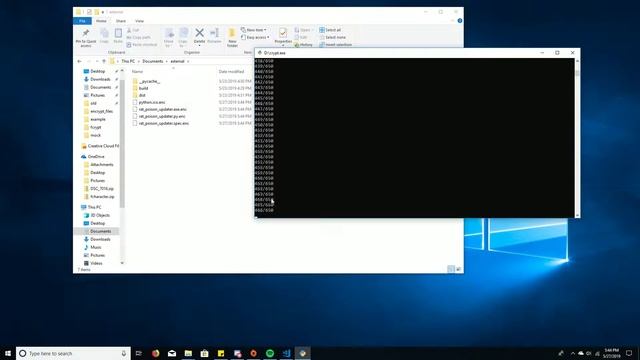The width and height of the screenshot is (640, 360).
Task: Open the File menu in Explorer
Action: click(x=82, y=21)
